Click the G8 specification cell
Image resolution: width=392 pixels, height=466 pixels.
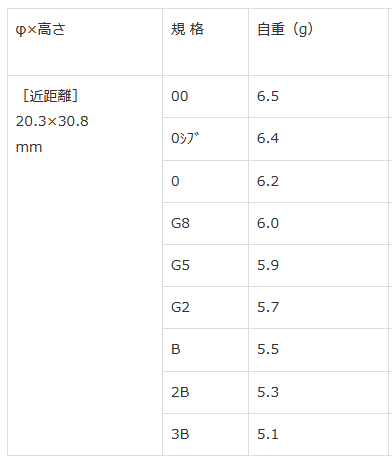coord(205,223)
